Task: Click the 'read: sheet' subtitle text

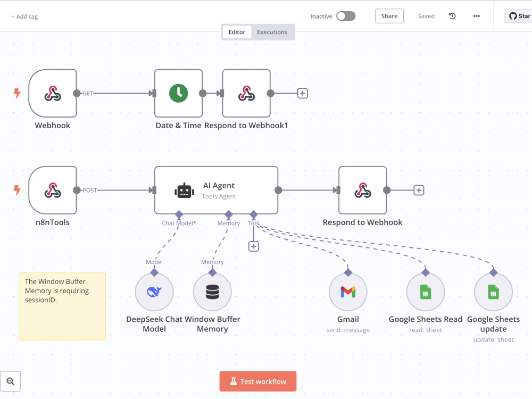Action: pos(426,330)
